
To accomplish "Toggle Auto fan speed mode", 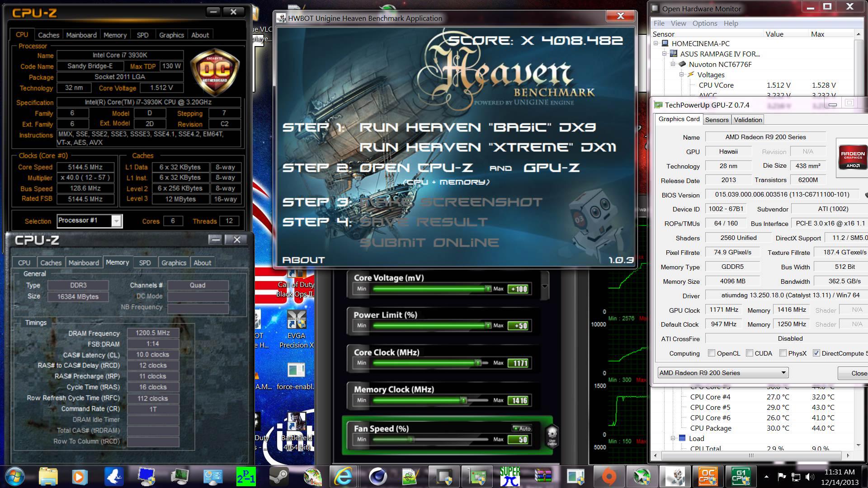I will pyautogui.click(x=522, y=428).
